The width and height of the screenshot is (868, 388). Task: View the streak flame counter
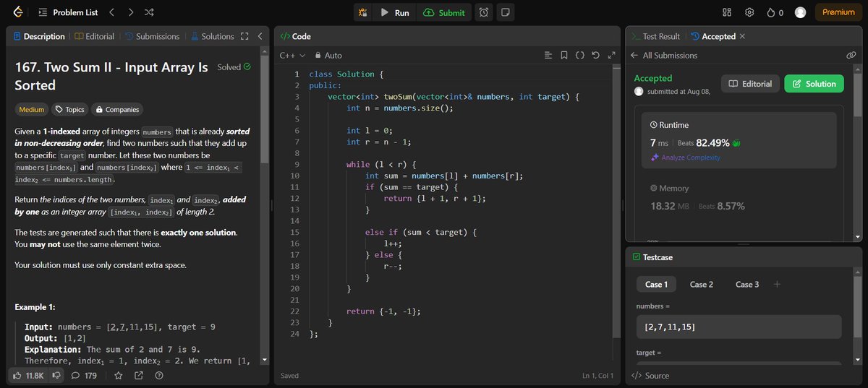[x=775, y=12]
